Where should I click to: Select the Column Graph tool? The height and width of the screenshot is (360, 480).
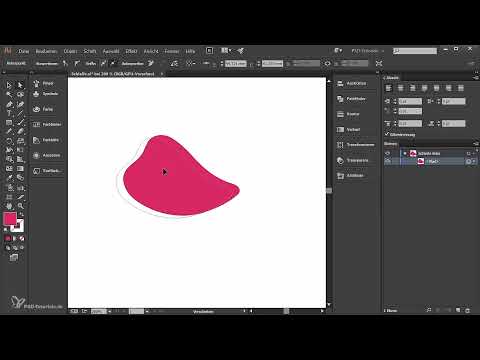tap(20, 188)
